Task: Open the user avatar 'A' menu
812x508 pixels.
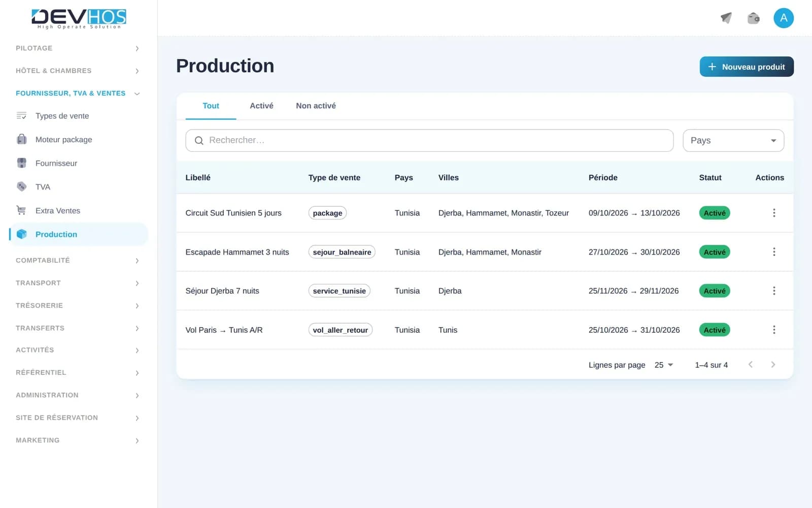Action: (784, 18)
